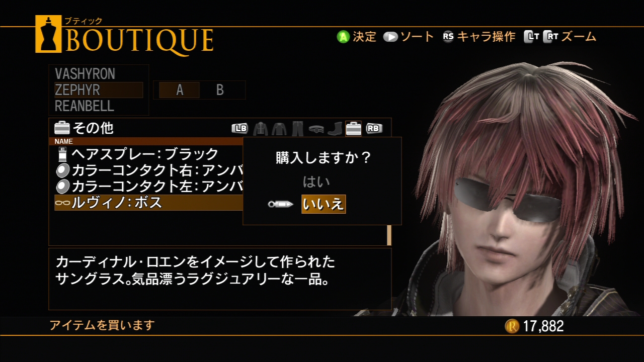Choose いいえ to cancel purchase
The width and height of the screenshot is (644, 362).
(x=324, y=204)
